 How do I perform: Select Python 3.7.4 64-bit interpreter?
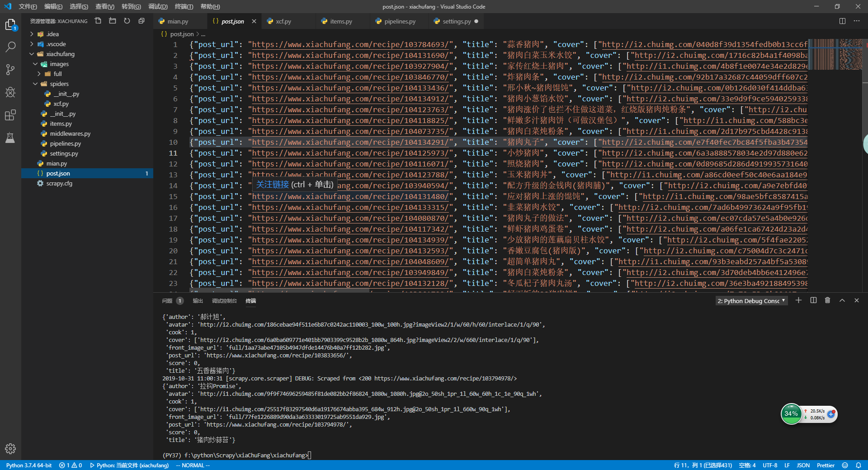click(29, 465)
